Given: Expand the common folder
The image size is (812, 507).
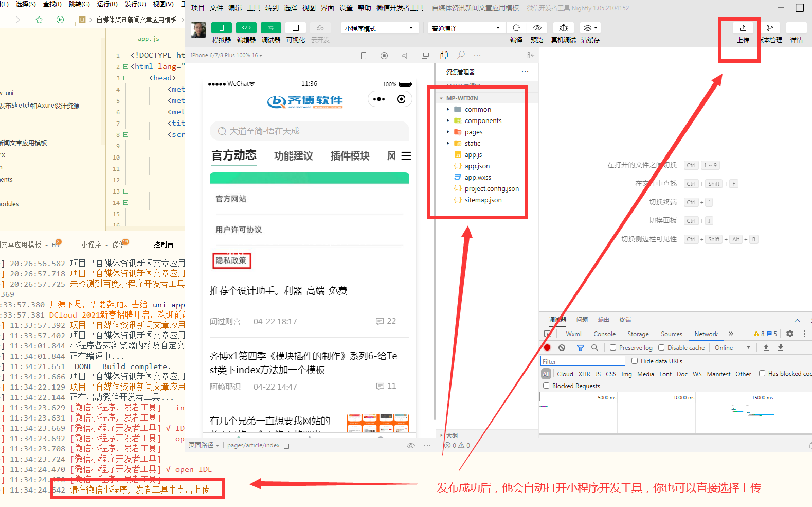Looking at the screenshot, I should pos(478,109).
